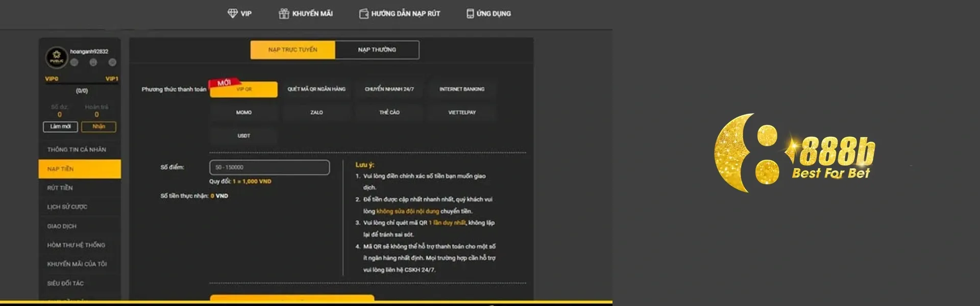Focus the Số điểm amount input field
The width and height of the screenshot is (980, 306).
pos(269,167)
